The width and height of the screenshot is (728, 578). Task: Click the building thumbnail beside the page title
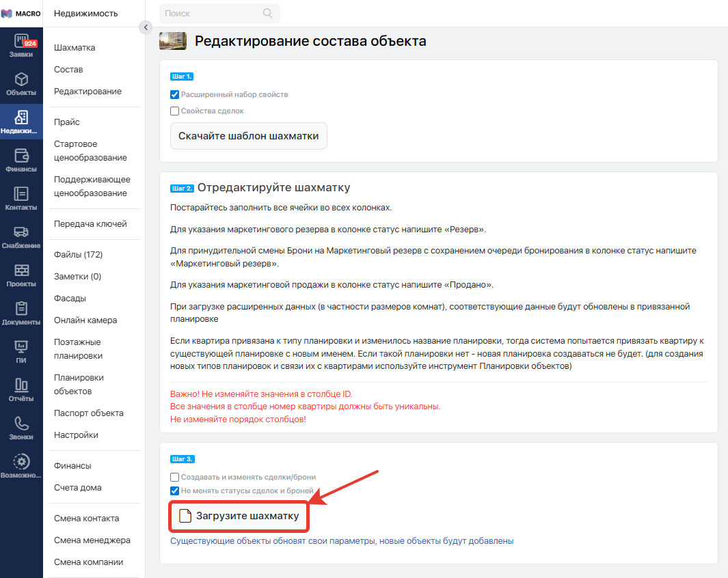point(172,41)
